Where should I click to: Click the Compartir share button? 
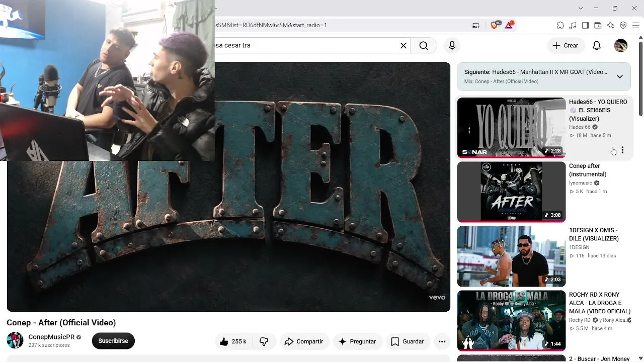303,341
